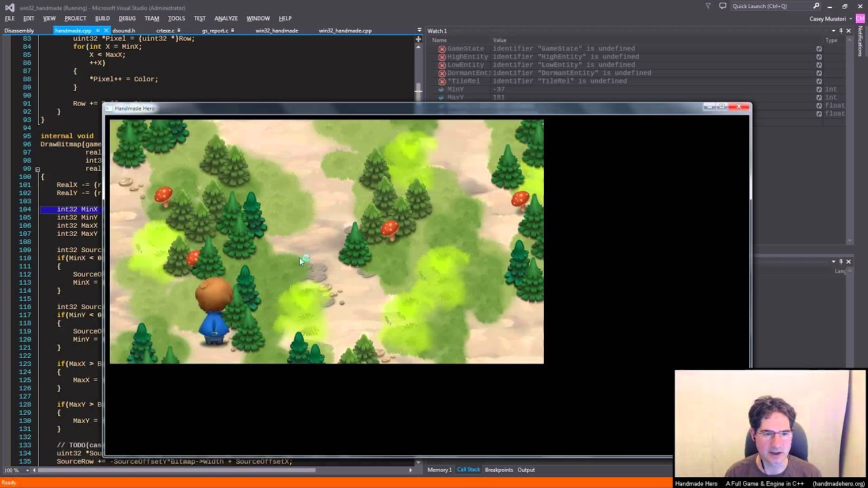The width and height of the screenshot is (868, 488).
Task: Switch to the Breakpoints tab
Action: tap(498, 470)
